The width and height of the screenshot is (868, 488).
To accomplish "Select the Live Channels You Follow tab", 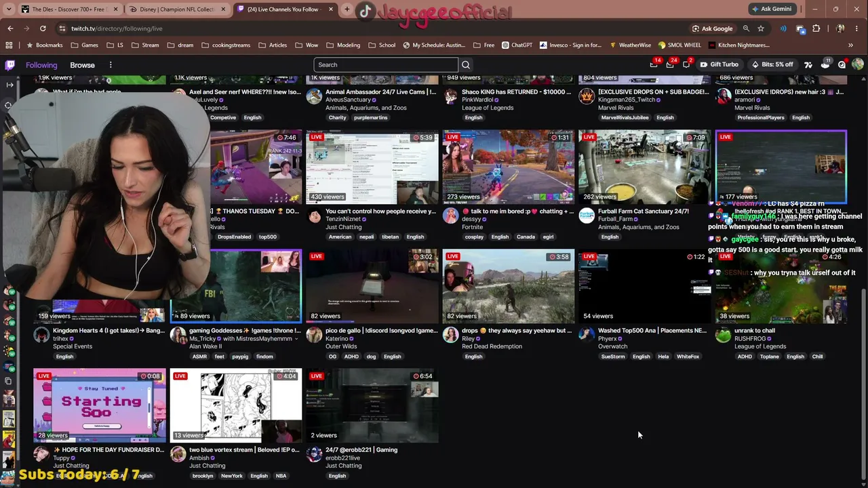I will pos(285,9).
